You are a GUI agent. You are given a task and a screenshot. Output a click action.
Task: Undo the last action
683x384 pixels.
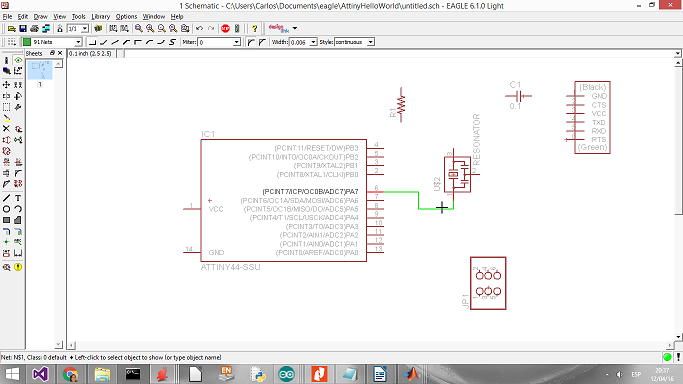point(199,28)
